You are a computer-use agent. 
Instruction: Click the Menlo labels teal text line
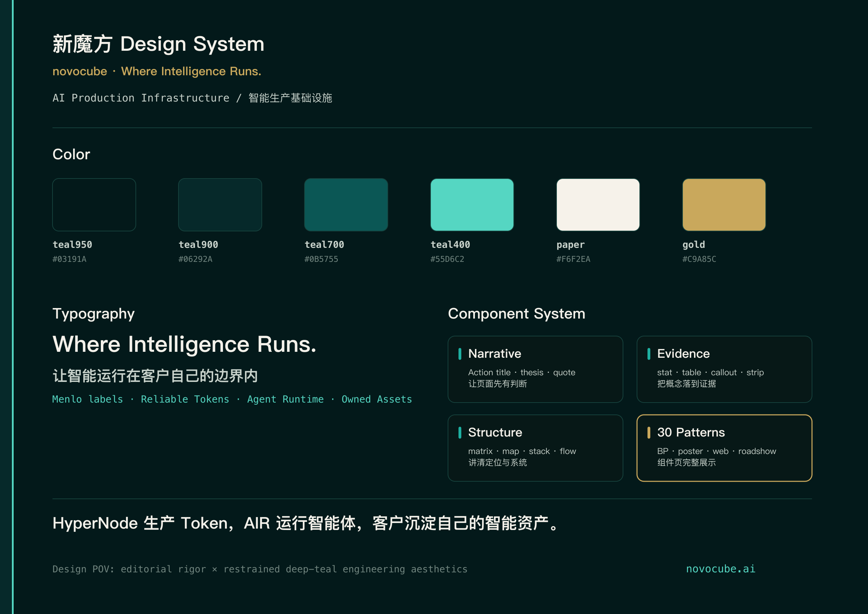pos(232,399)
